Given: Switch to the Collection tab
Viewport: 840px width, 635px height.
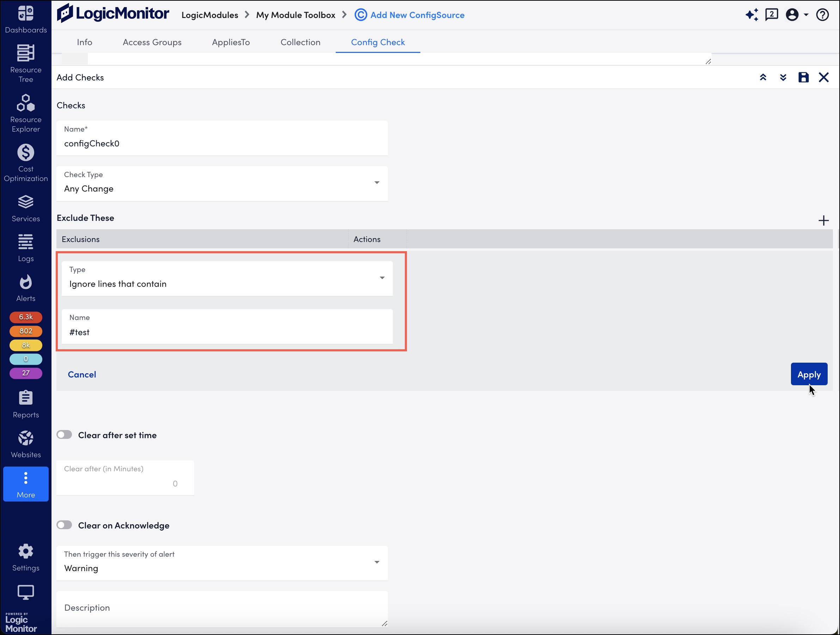Looking at the screenshot, I should [x=300, y=42].
